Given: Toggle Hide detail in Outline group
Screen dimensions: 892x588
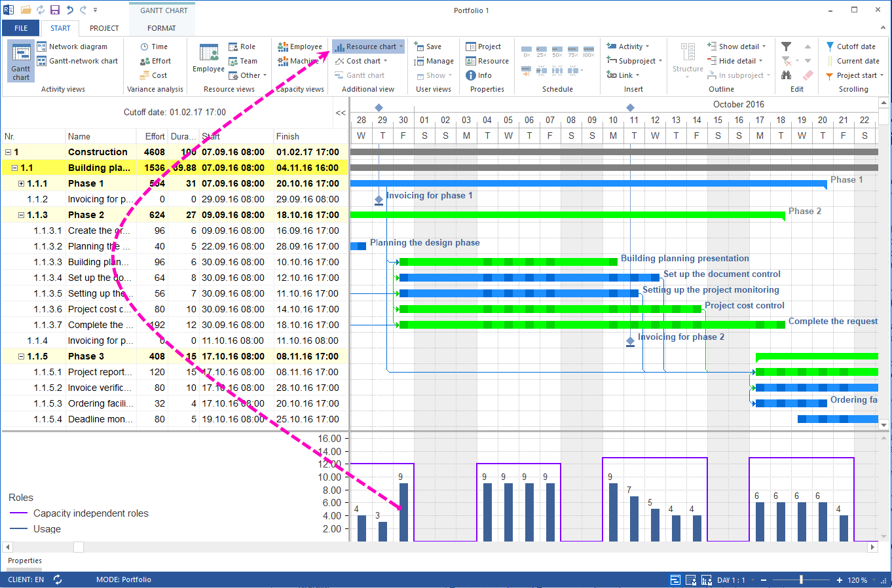Looking at the screenshot, I should (x=734, y=60).
